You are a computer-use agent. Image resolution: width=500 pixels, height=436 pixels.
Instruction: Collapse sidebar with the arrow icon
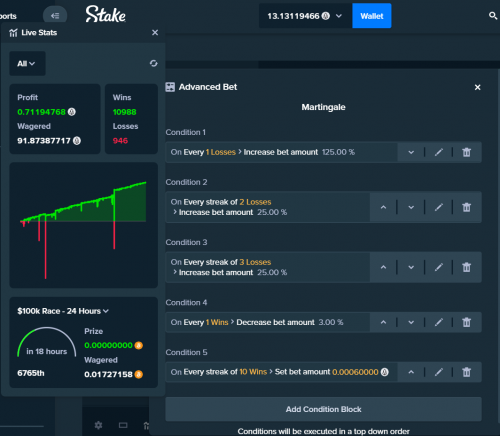pos(55,16)
